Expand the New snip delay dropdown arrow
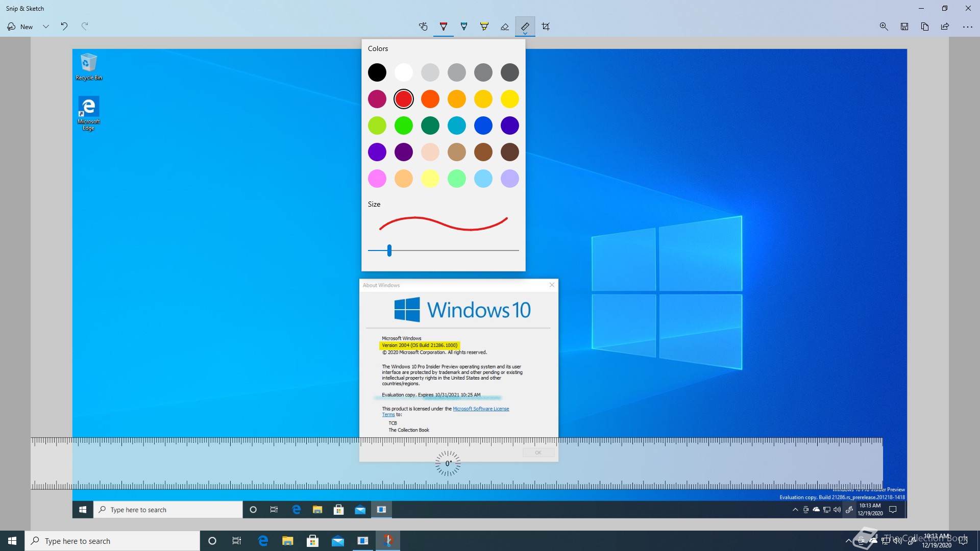 tap(46, 27)
